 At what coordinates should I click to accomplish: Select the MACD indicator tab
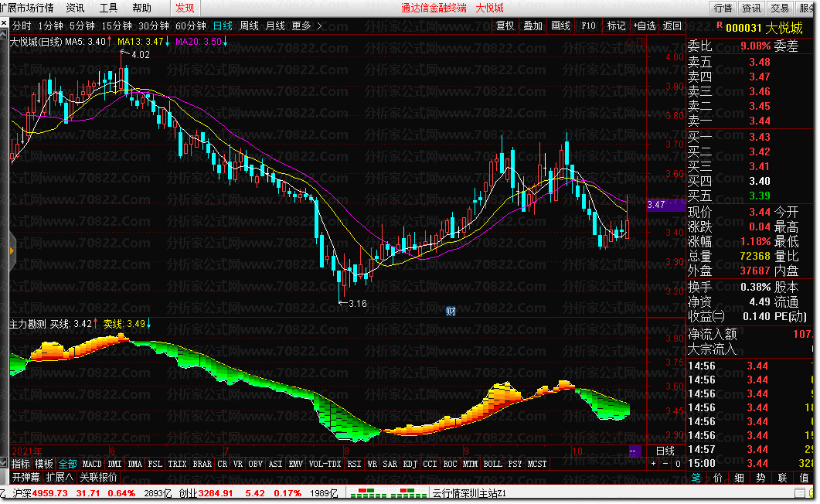[92, 464]
